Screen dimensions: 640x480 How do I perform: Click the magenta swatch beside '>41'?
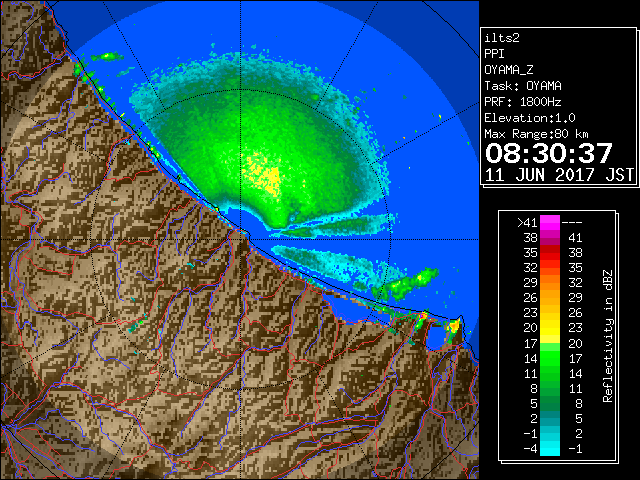(550, 222)
